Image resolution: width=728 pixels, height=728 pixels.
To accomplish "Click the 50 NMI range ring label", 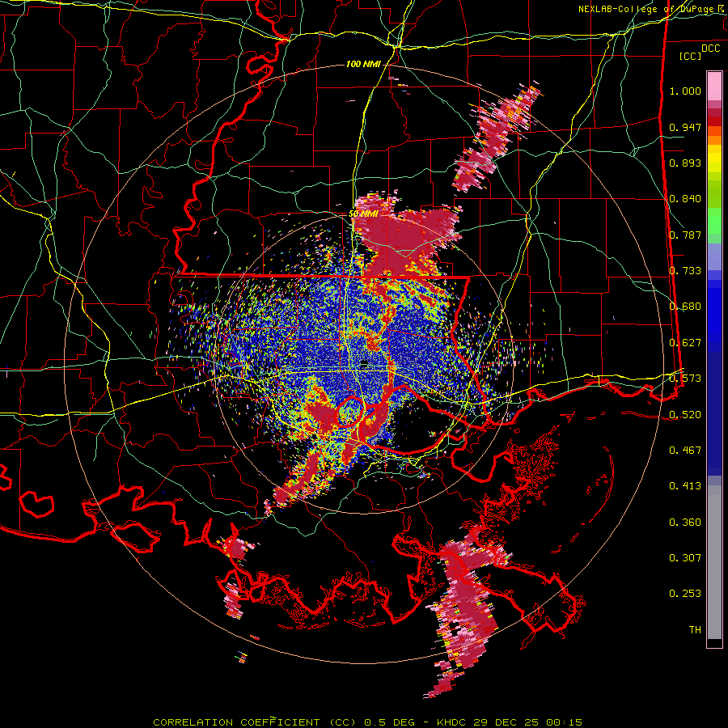I will coord(363,214).
